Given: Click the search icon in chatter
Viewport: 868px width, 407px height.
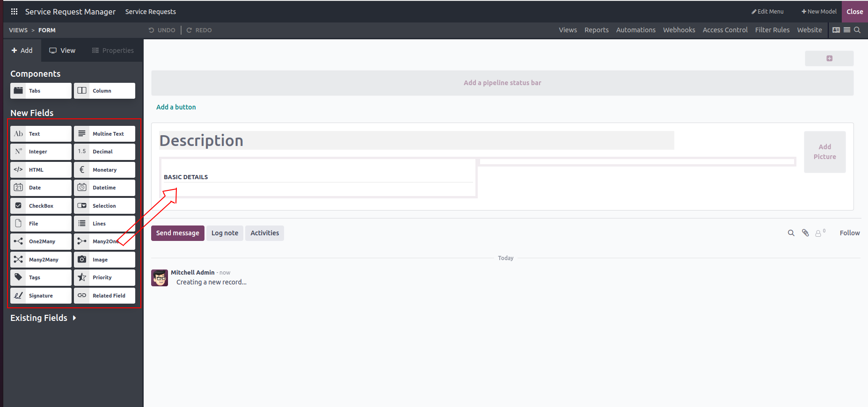Looking at the screenshot, I should (x=791, y=233).
